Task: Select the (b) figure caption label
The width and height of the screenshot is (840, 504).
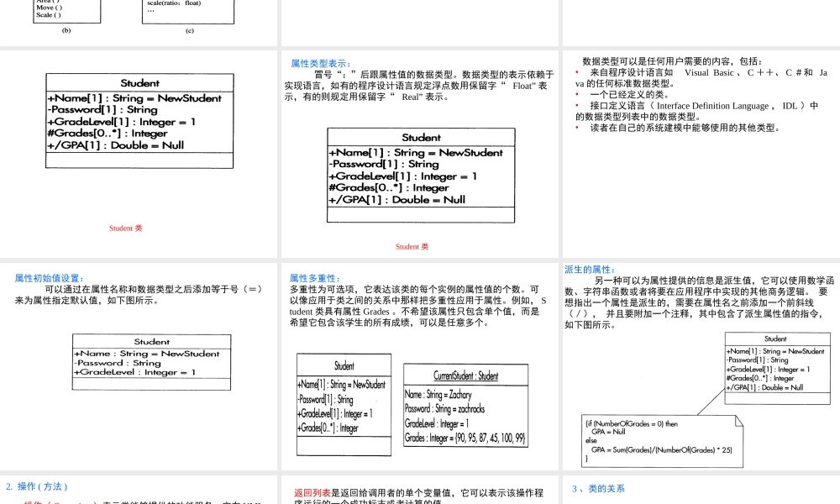Action: (67, 29)
